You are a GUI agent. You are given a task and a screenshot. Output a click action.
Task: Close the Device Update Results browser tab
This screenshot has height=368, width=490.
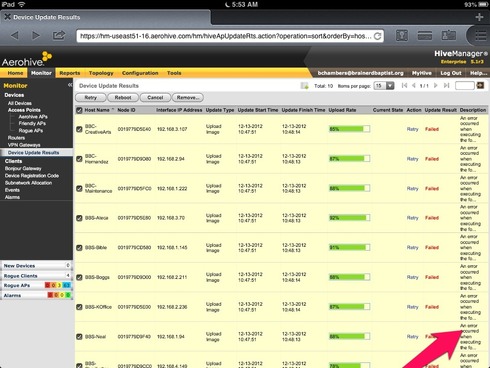(7, 17)
